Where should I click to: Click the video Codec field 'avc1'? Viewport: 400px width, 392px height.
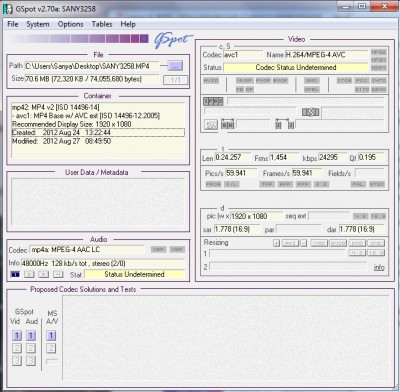click(x=243, y=55)
